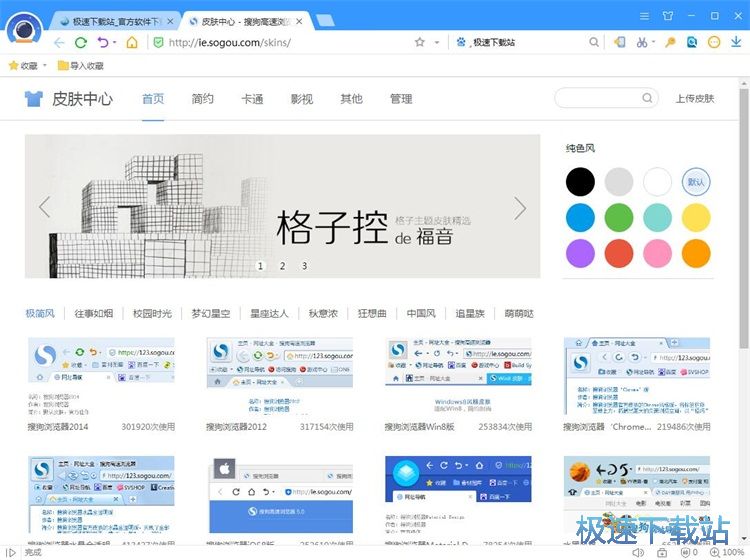Click the magnifier icon in skin search box

tap(648, 98)
